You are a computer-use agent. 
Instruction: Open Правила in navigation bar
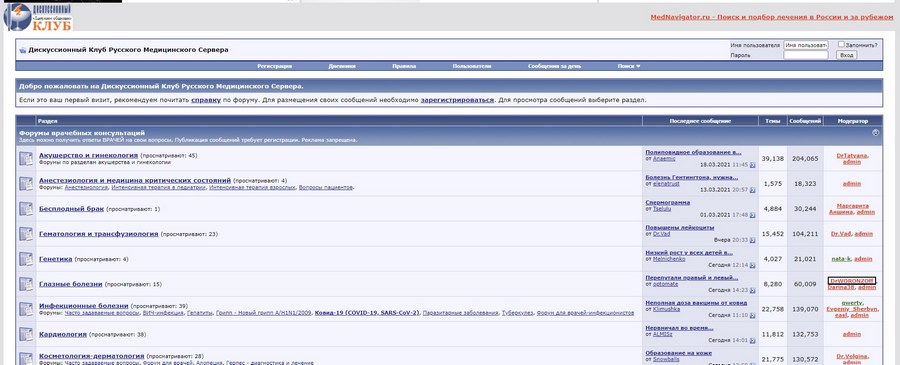(x=404, y=66)
